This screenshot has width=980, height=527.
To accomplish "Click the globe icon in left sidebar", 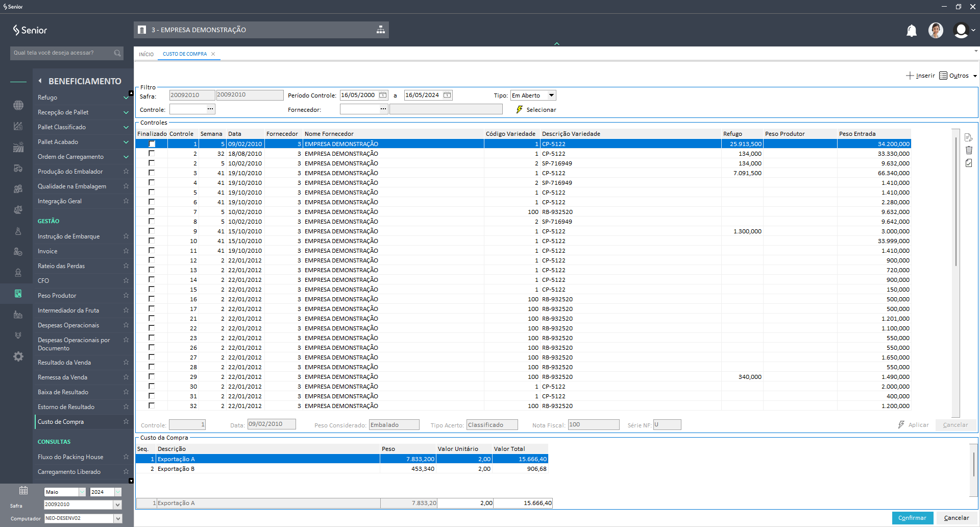I will point(18,105).
